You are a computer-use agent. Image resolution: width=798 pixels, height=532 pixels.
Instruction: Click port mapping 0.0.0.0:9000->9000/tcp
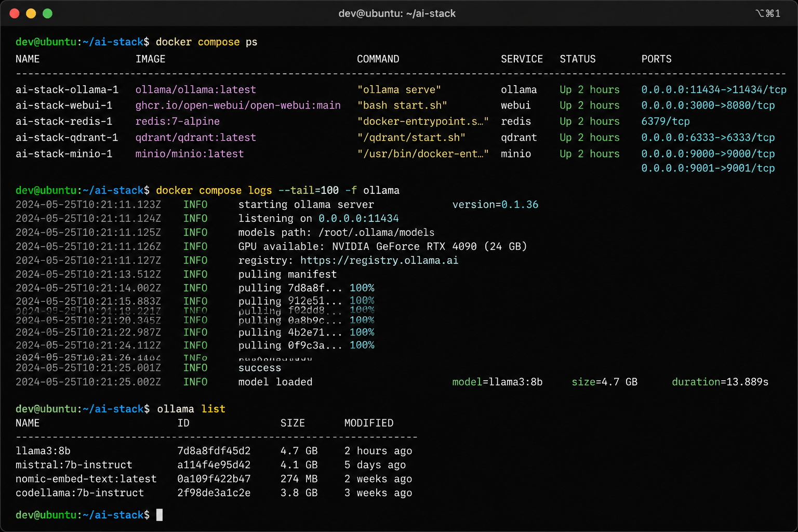pyautogui.click(x=708, y=154)
